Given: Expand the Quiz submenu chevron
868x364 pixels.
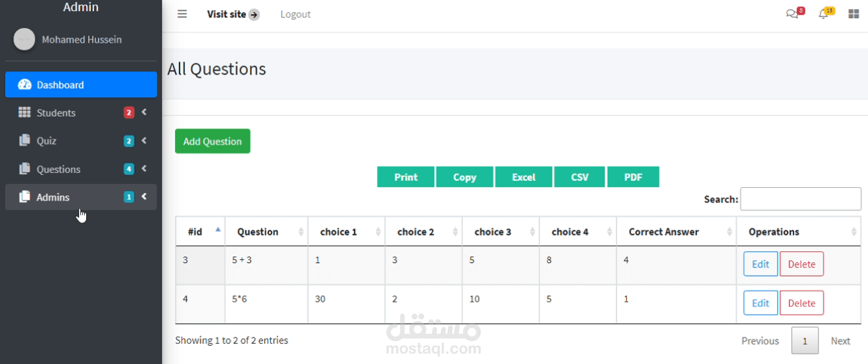Looking at the screenshot, I should (144, 141).
